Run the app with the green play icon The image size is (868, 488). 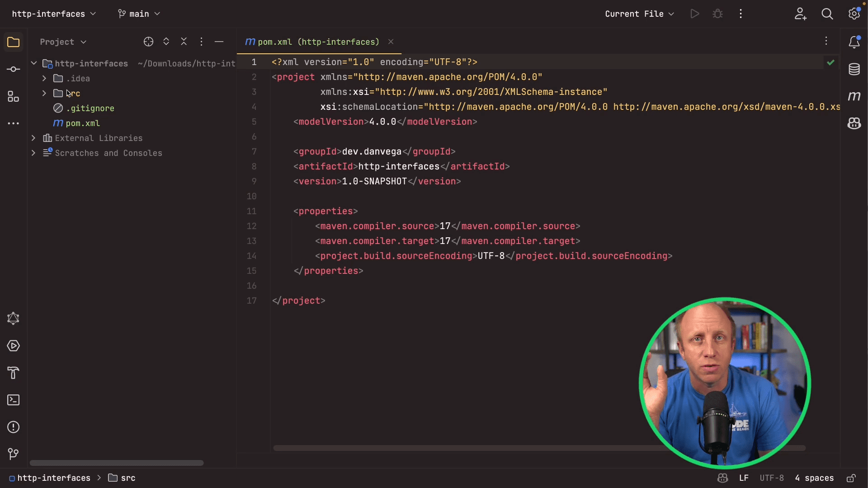pos(695,14)
